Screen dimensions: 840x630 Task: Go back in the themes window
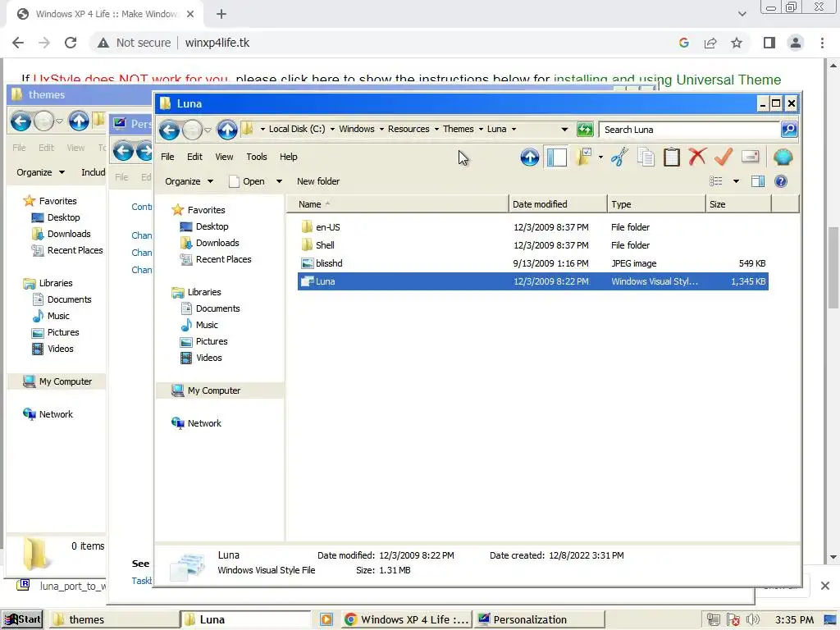21,121
